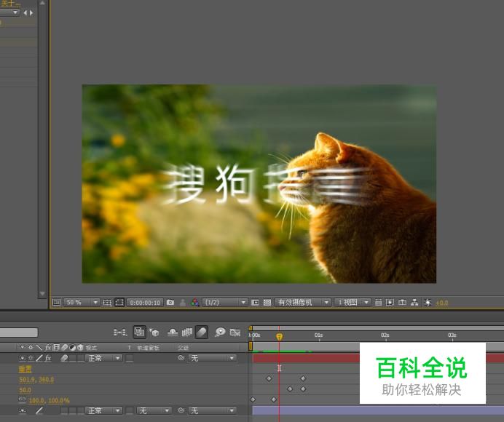Toggle the Draft 3D cube icon

(154, 332)
